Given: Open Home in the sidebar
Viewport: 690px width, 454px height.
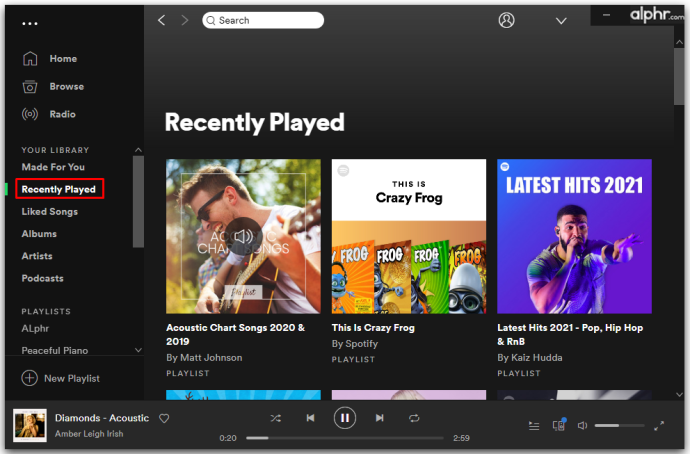Looking at the screenshot, I should (63, 59).
